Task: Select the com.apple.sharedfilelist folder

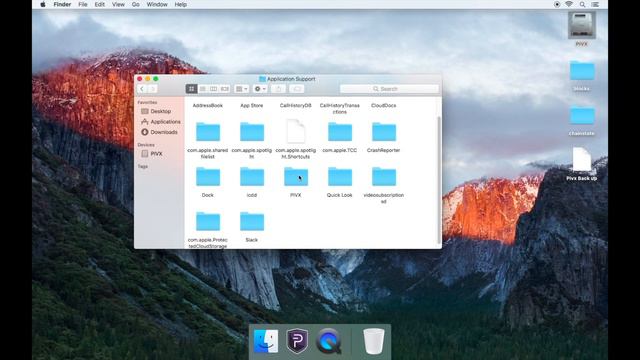Action: (x=208, y=132)
